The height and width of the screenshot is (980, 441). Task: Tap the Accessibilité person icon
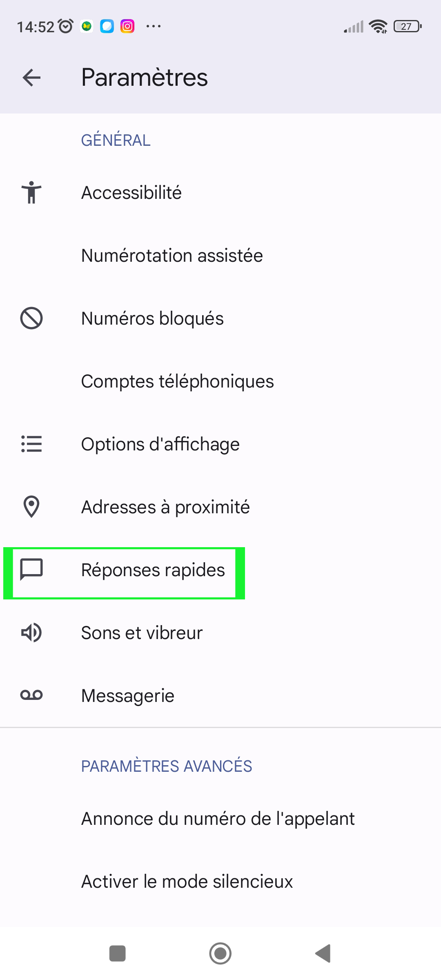coord(31,192)
